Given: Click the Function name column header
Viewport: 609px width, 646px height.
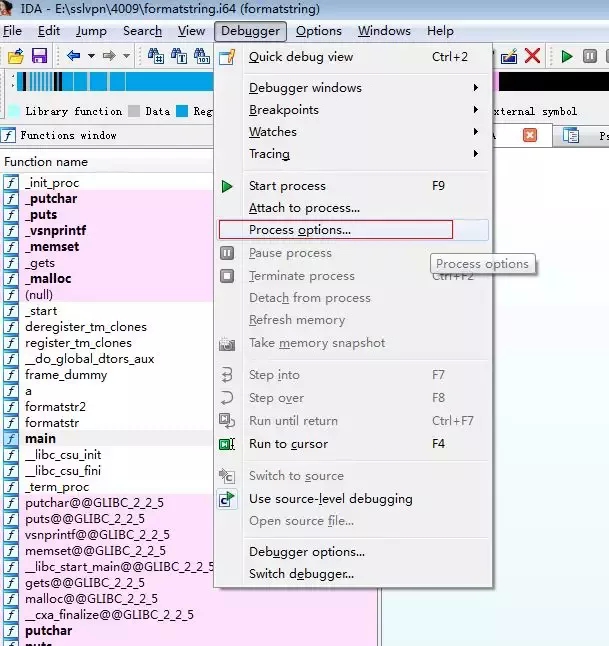Looking at the screenshot, I should click(x=107, y=162).
